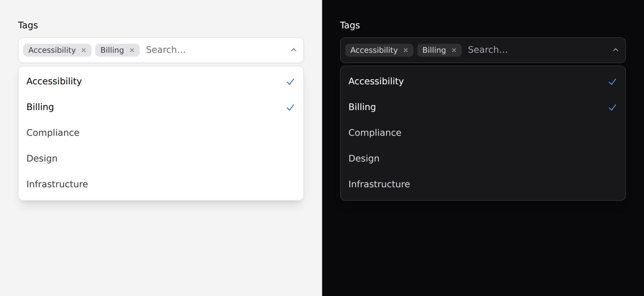Collapse the light theme tags dropdown chevron

coord(293,50)
